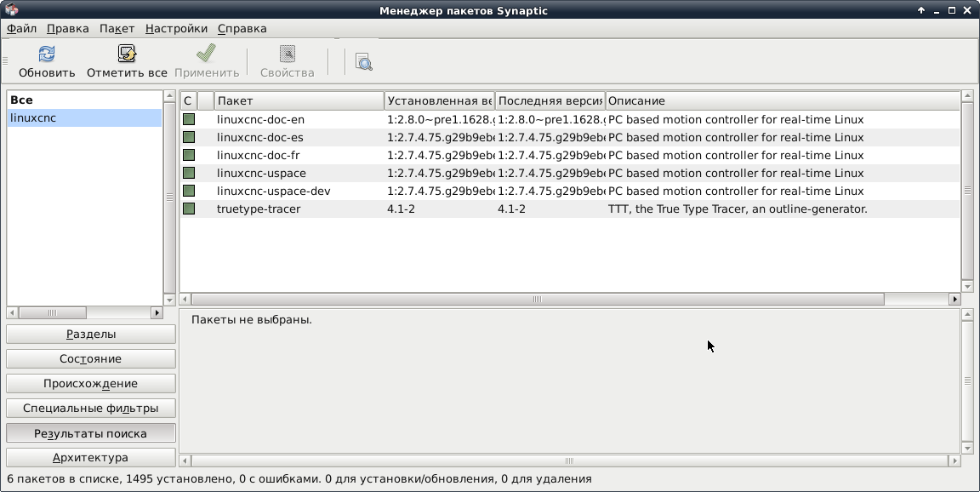Open the Правка menu
The height and width of the screenshot is (492, 980).
tap(67, 29)
